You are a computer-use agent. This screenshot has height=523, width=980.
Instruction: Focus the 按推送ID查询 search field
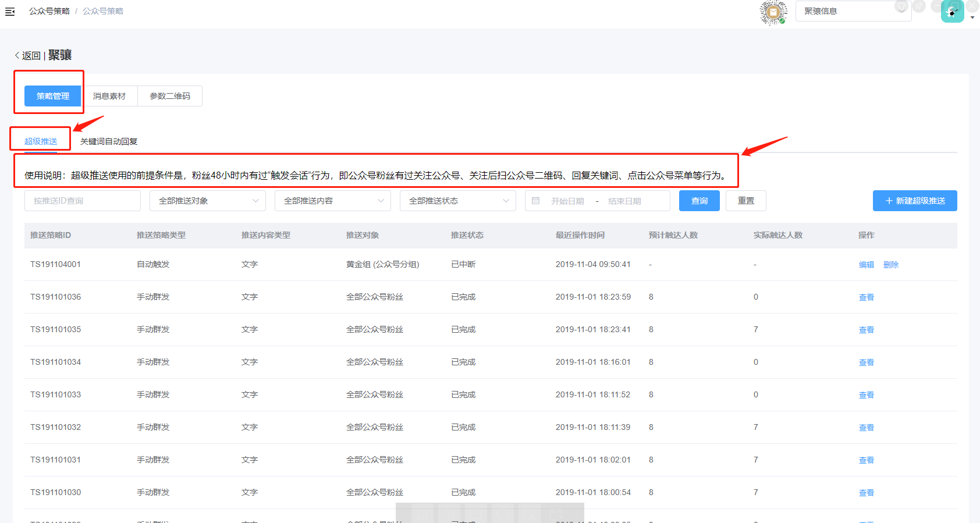click(82, 201)
